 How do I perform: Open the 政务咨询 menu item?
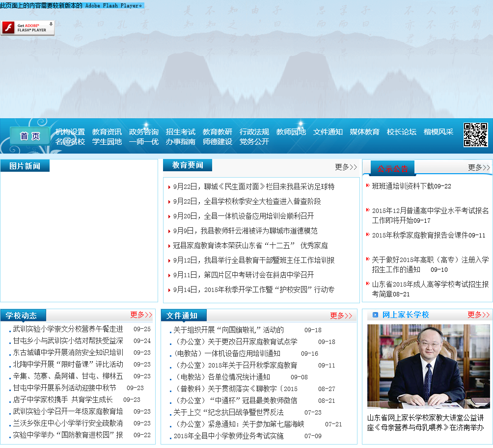coord(144,132)
